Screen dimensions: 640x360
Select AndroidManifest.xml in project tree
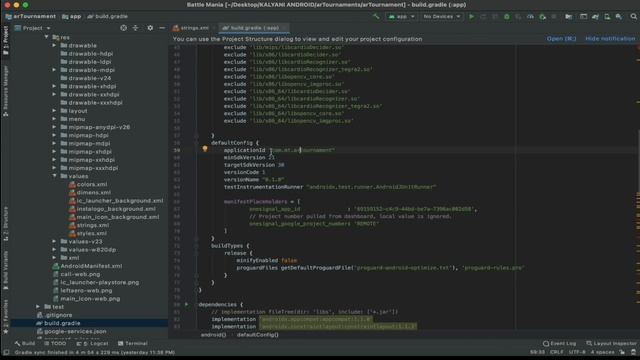coord(87,266)
